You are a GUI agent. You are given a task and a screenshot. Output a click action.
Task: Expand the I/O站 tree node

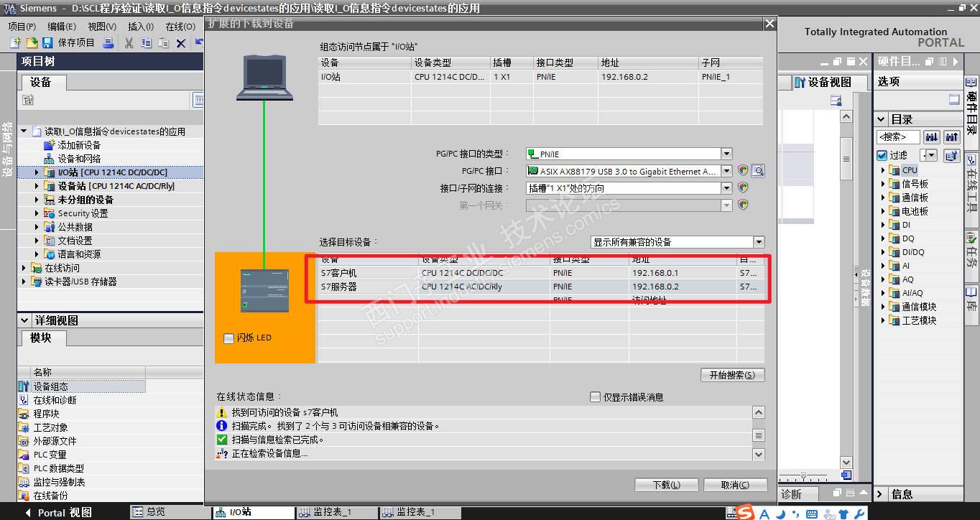[37, 172]
